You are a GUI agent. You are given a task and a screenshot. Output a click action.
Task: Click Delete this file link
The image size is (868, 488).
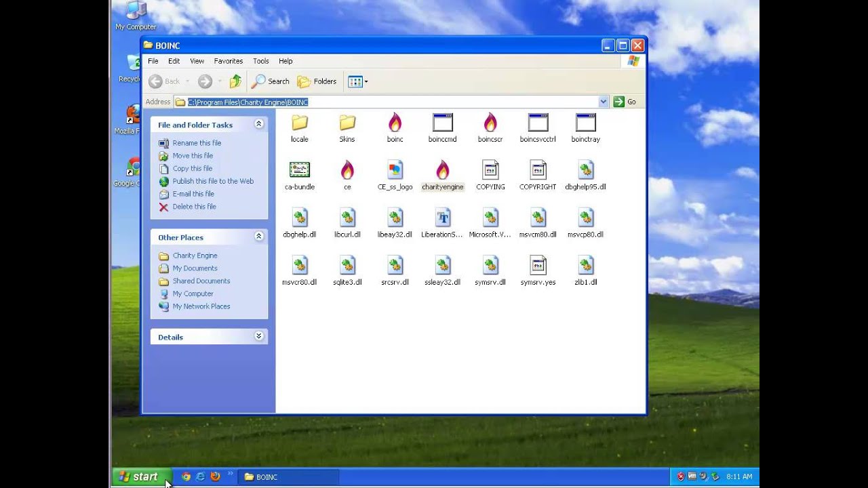(x=194, y=207)
